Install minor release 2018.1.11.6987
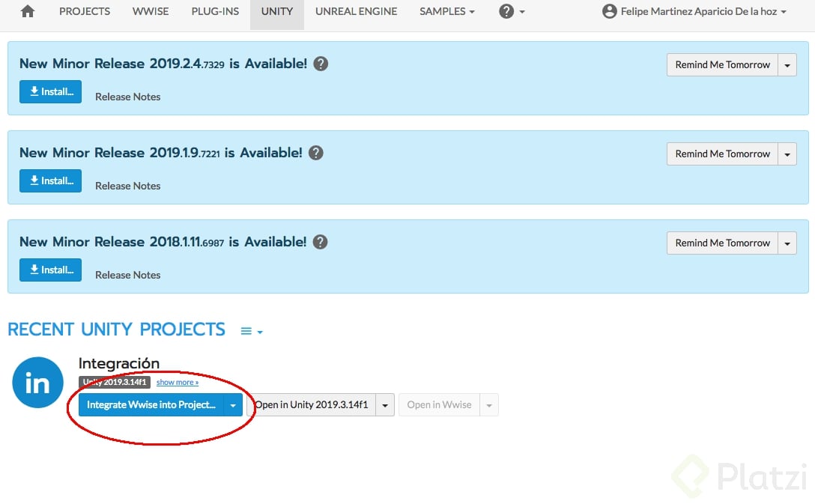Image resolution: width=815 pixels, height=504 pixels. tap(50, 270)
